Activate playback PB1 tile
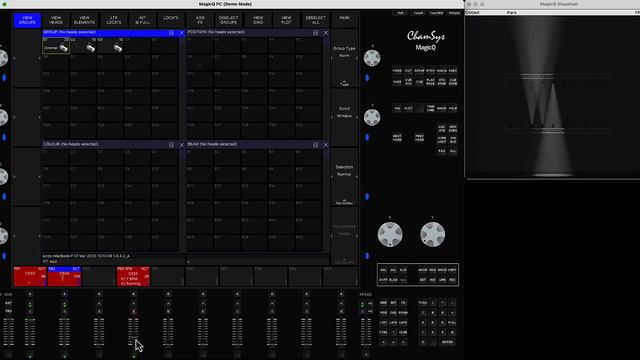 pos(30,276)
